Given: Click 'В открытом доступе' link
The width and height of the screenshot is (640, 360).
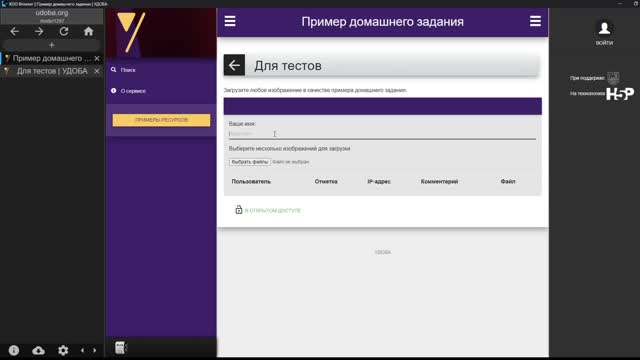Looking at the screenshot, I should (273, 211).
